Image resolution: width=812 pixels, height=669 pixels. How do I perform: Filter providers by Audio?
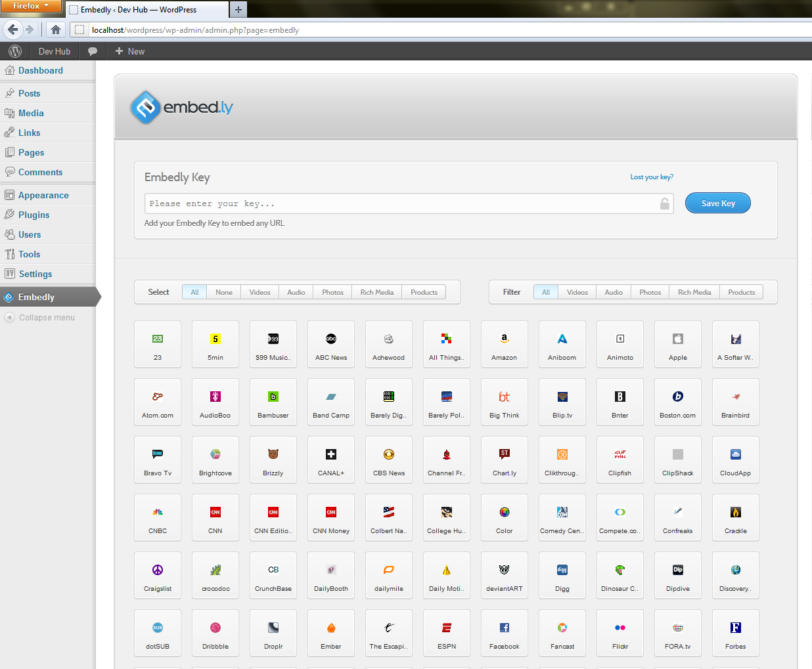coord(614,292)
